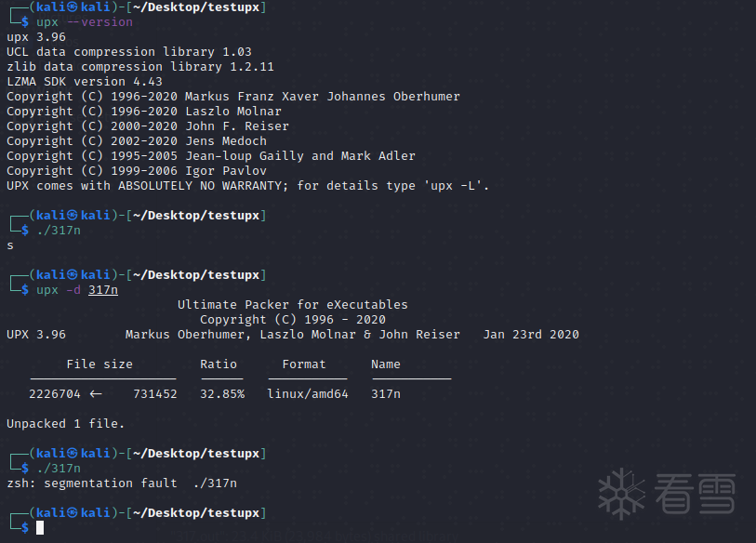
Task: Click the snowflake watermark logo
Action: 621,494
